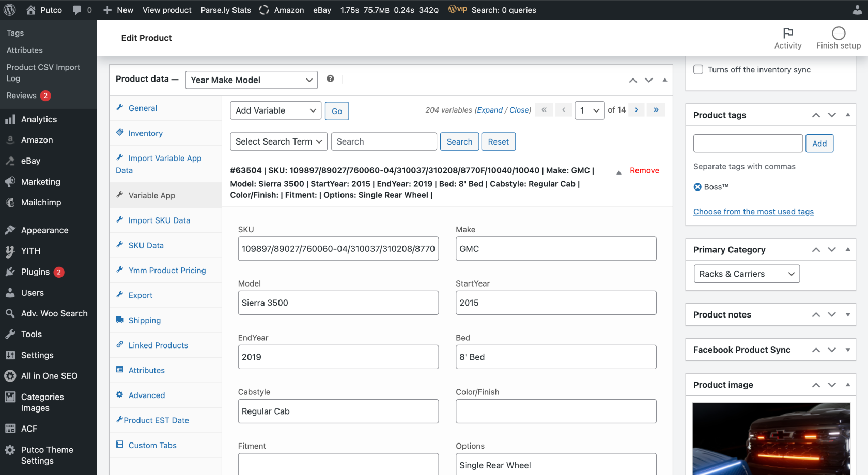Click the product image thumbnail

point(770,439)
